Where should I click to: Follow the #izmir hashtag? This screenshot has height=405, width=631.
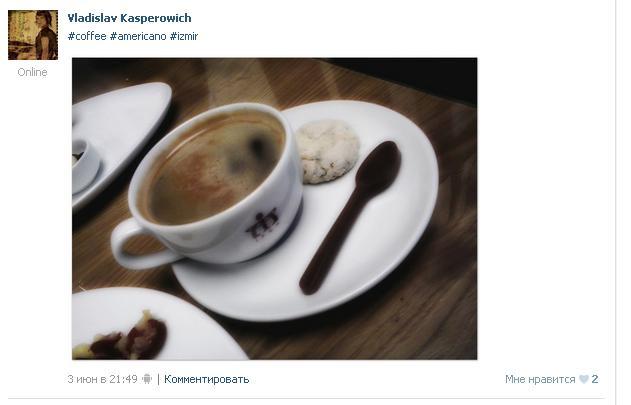coord(184,36)
